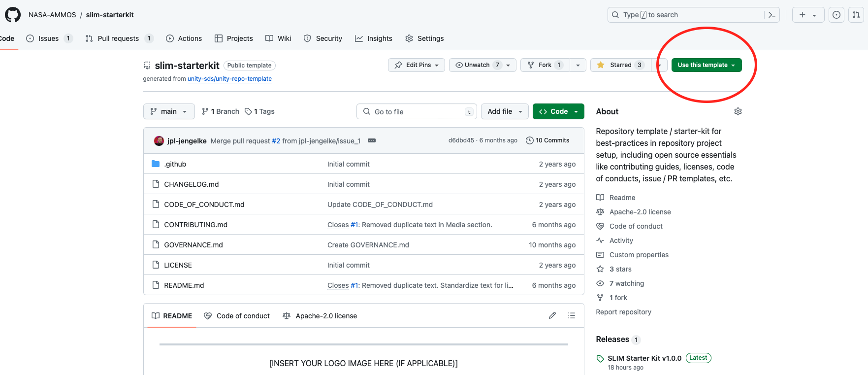Viewport: 868px width, 375px height.
Task: Click the pulse icon beside Activity
Action: coord(600,240)
